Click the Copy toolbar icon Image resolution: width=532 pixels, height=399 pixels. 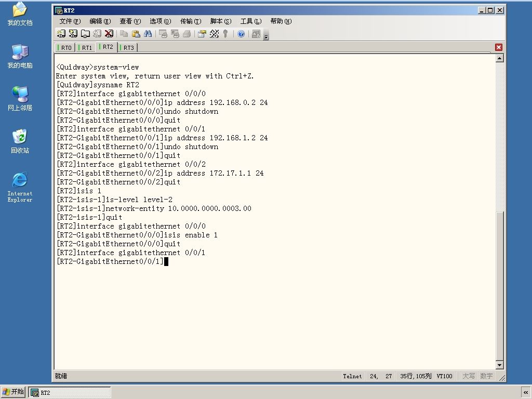[x=124, y=34]
